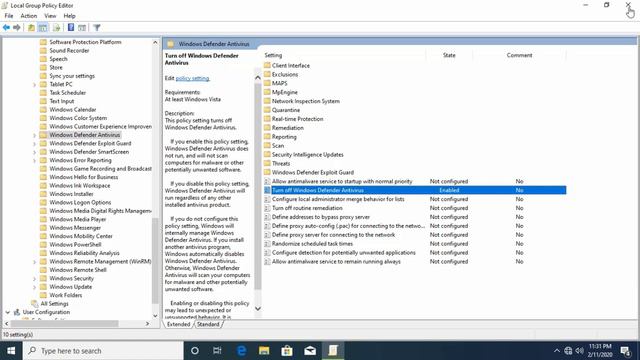The width and height of the screenshot is (640, 360).
Task: Expand the Windows Defender SmartScreen tree node
Action: pyautogui.click(x=34, y=152)
